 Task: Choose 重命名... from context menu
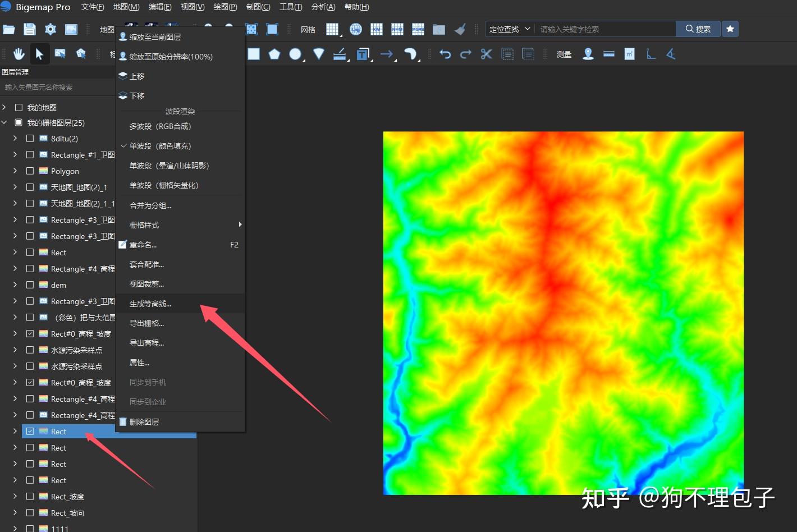point(180,245)
